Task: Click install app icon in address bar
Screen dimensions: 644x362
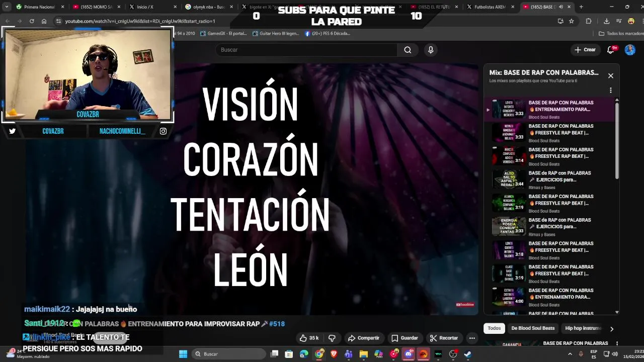Action: [560, 21]
